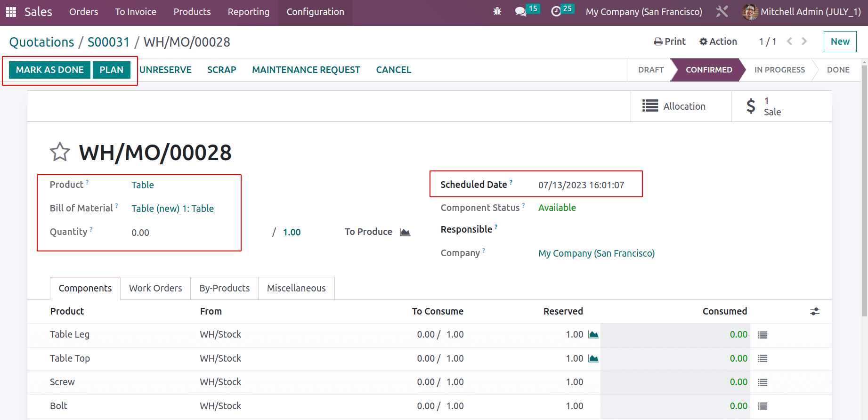Image resolution: width=868 pixels, height=420 pixels.
Task: Select the CONFIRMED status stage
Action: tap(709, 70)
